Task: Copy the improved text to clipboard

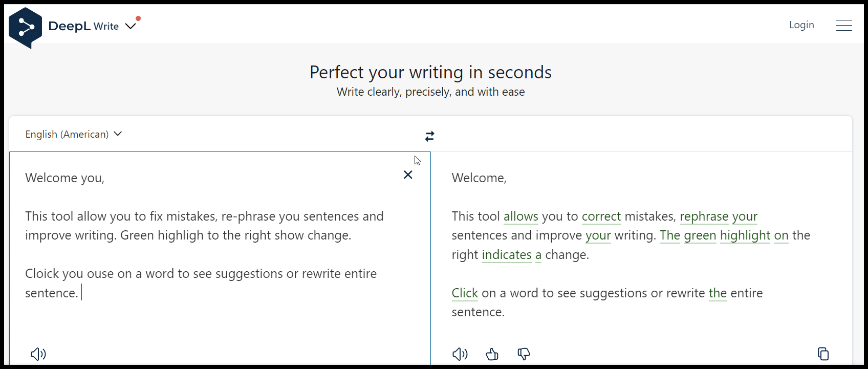Action: tap(823, 354)
